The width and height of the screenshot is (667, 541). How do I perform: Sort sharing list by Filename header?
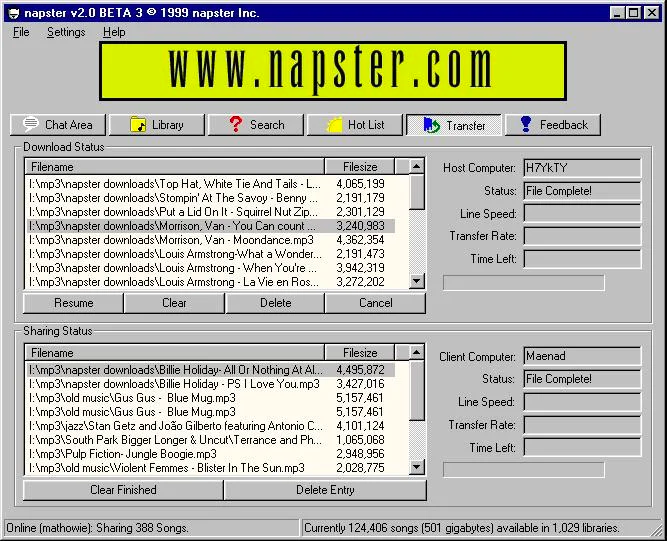175,353
